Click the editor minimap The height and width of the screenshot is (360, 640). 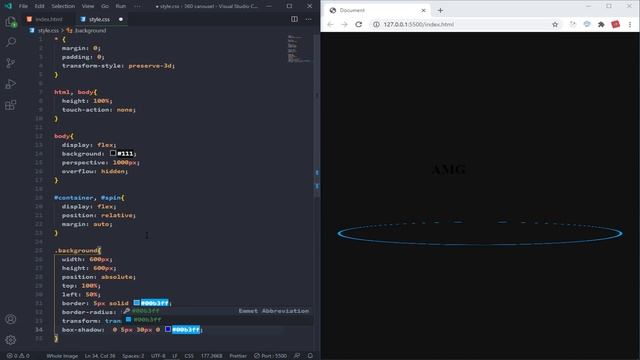299,49
